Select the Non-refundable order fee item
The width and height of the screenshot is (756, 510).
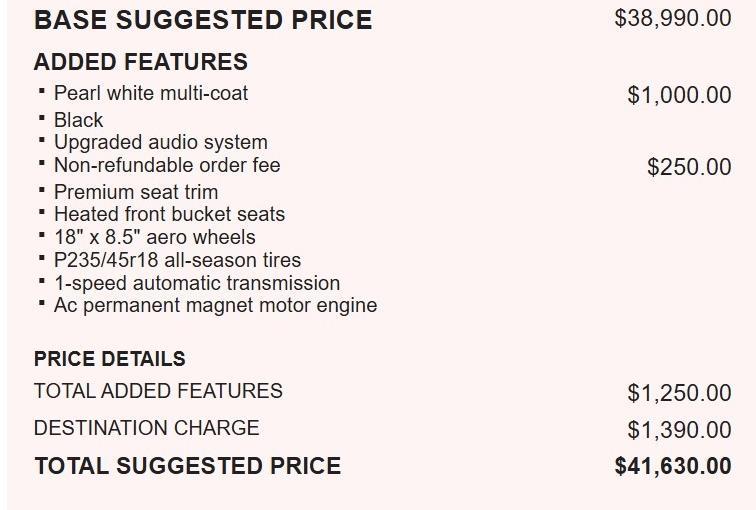(167, 165)
